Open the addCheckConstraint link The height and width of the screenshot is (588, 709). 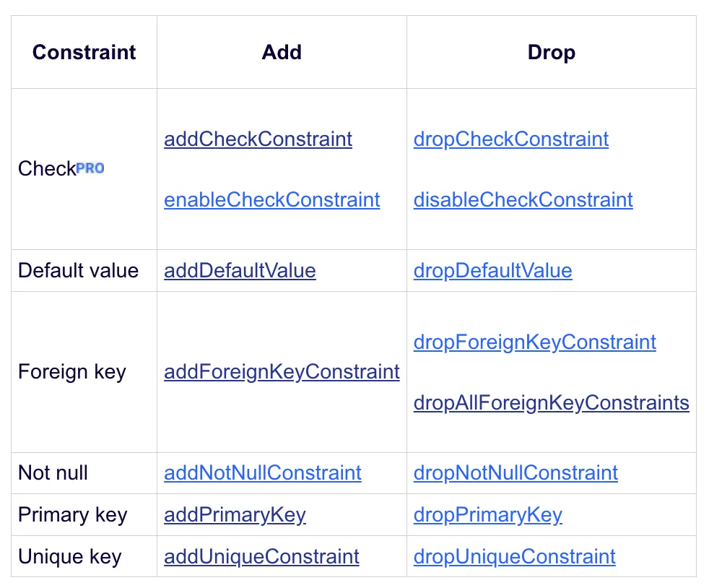tap(258, 139)
